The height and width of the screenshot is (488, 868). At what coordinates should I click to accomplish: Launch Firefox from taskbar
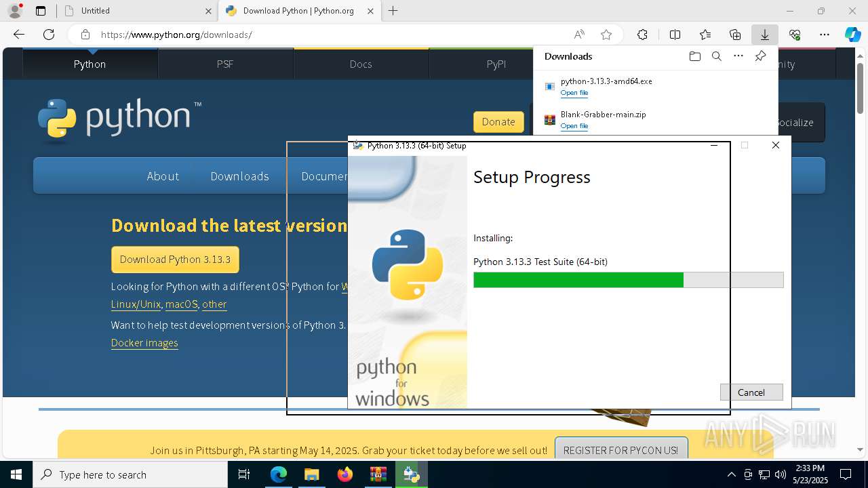coord(344,474)
